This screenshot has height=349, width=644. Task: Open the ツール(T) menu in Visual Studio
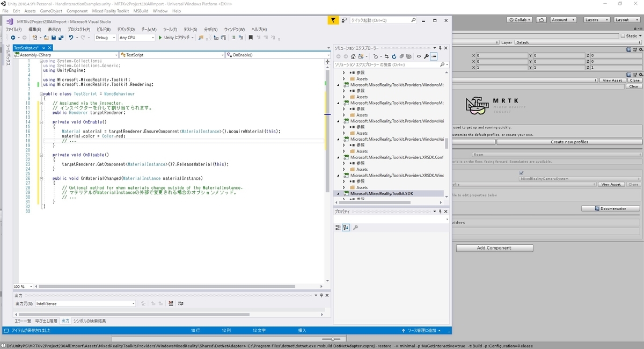[170, 29]
